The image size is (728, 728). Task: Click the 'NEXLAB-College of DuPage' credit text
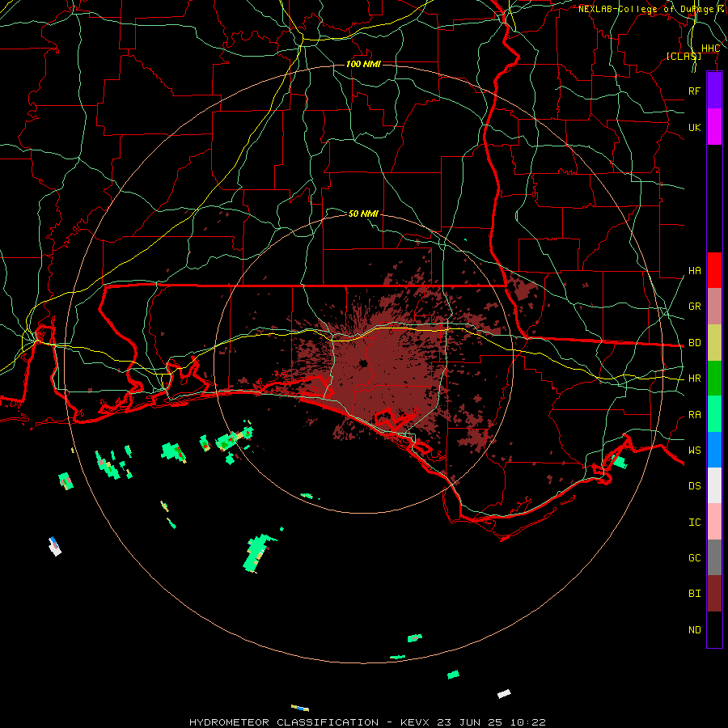(645, 9)
